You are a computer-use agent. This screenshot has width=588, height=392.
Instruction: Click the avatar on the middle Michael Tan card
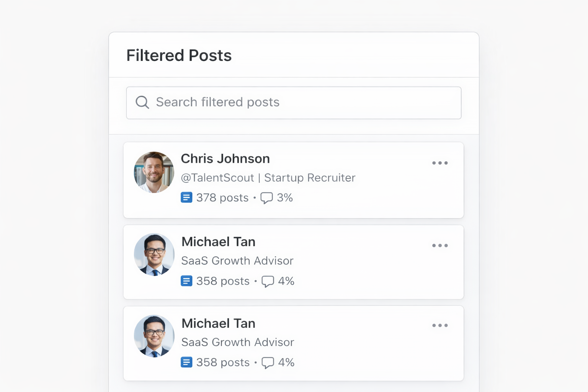154,255
